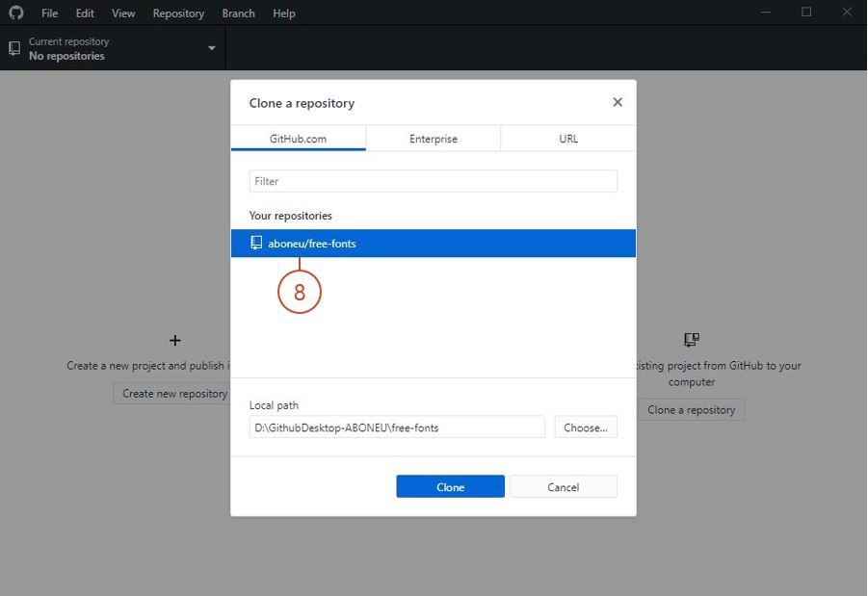
Task: Focus the Filter input field
Action: click(433, 181)
